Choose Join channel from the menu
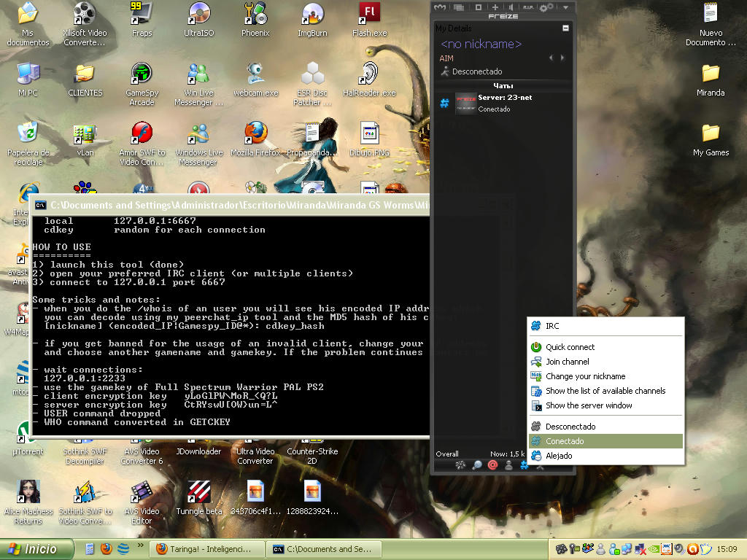 tap(606, 362)
